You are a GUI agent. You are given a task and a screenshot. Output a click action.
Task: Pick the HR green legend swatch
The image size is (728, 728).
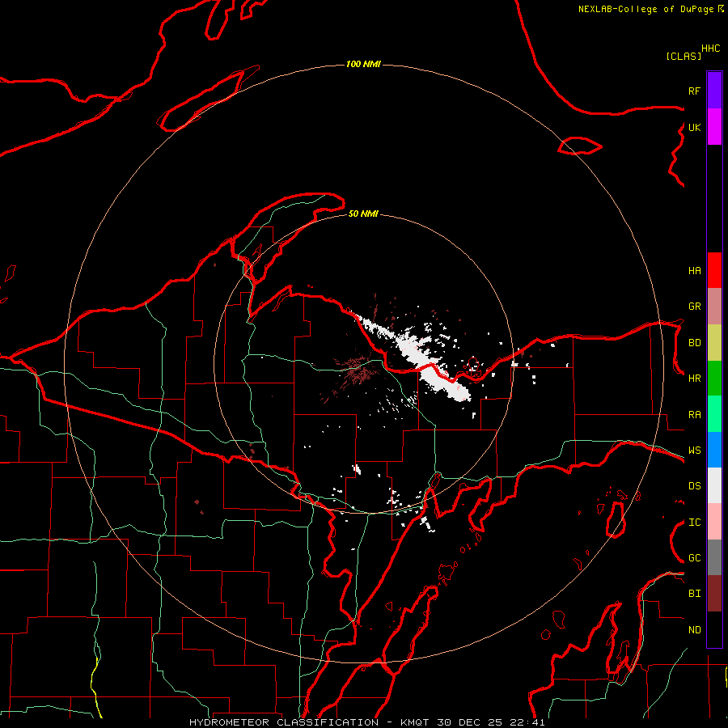click(714, 379)
